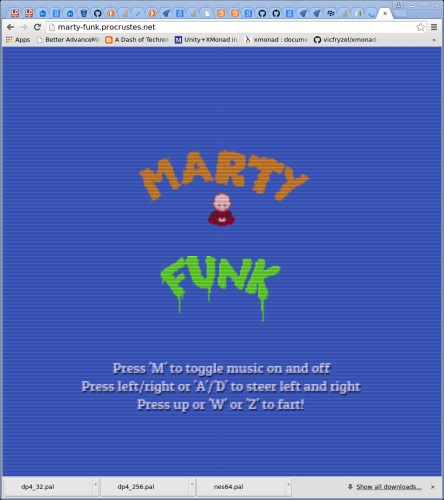Click the Marty character sprite
This screenshot has height=500, width=444.
(x=222, y=209)
